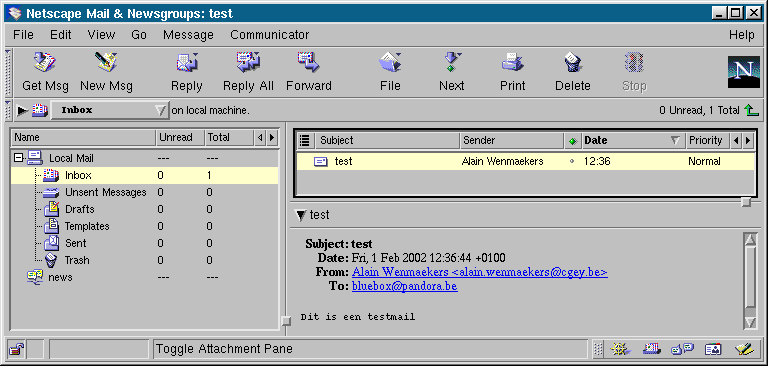Click the green diamond read-status column header
The image size is (768, 366).
pyautogui.click(x=572, y=141)
